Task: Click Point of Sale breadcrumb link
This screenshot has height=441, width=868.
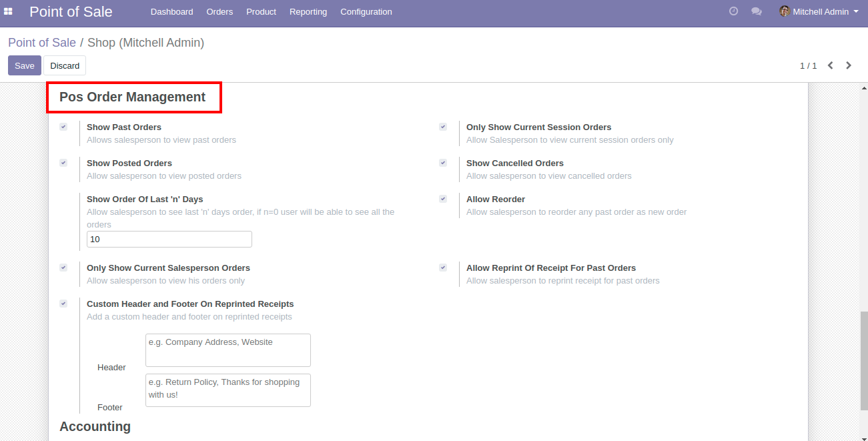Action: [42, 43]
